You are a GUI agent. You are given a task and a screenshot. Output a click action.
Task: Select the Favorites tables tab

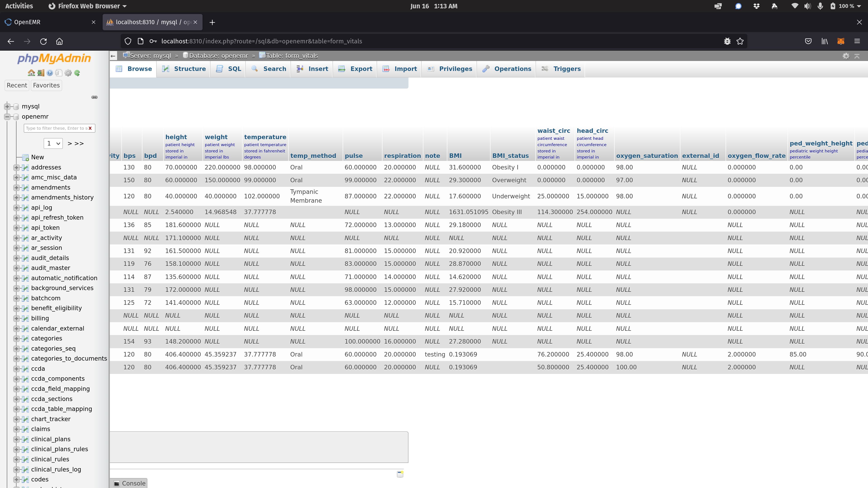[46, 85]
